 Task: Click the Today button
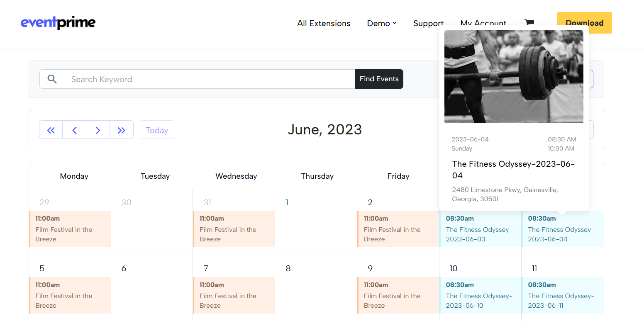click(x=157, y=130)
